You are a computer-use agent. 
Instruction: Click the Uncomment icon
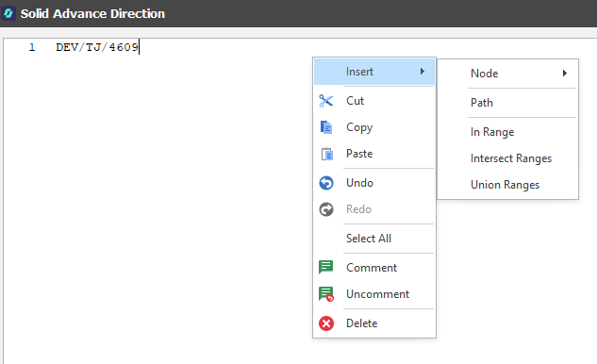[x=326, y=294]
